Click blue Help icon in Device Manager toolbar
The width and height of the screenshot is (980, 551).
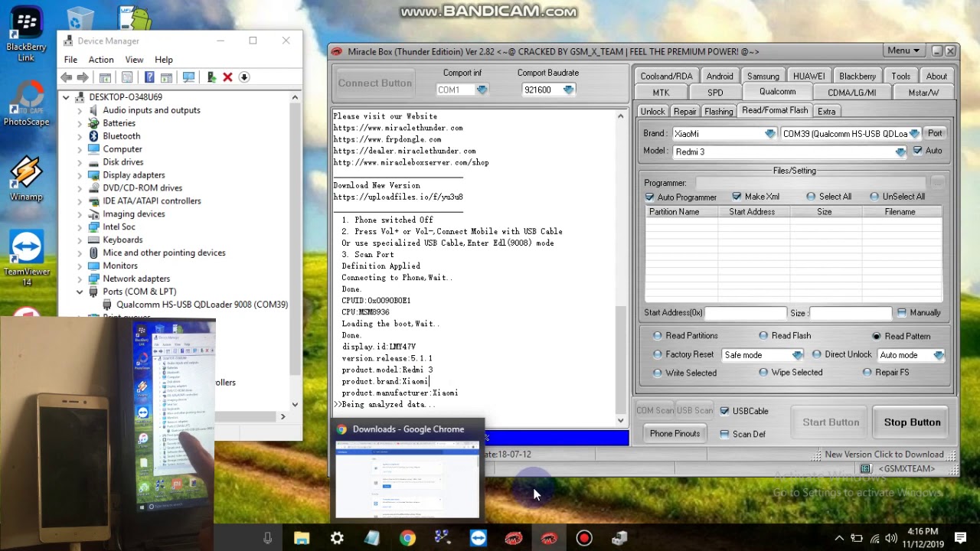tap(149, 77)
